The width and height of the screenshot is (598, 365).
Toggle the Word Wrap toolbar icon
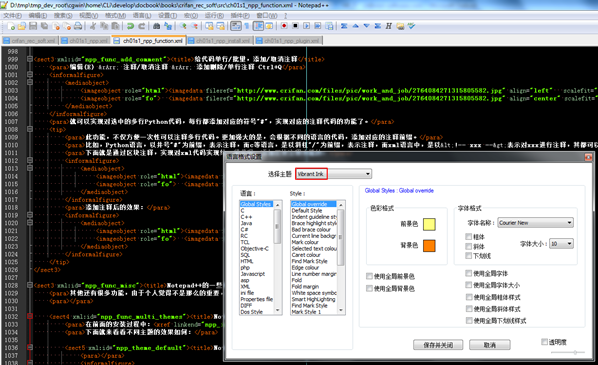click(x=236, y=26)
